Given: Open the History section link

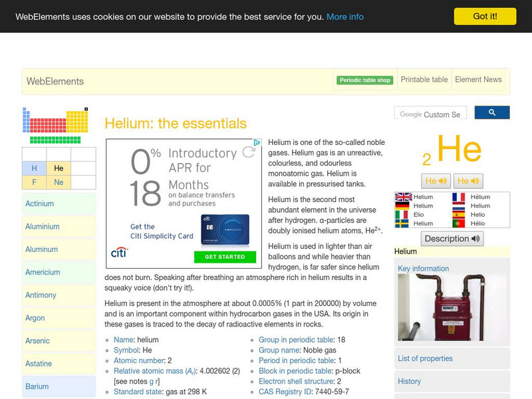Looking at the screenshot, I should (410, 381).
